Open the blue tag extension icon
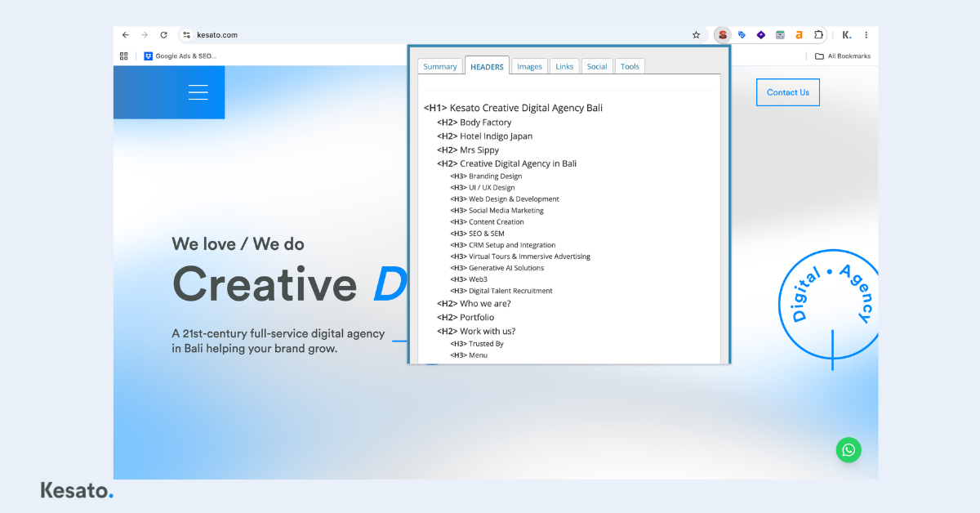 [742, 35]
